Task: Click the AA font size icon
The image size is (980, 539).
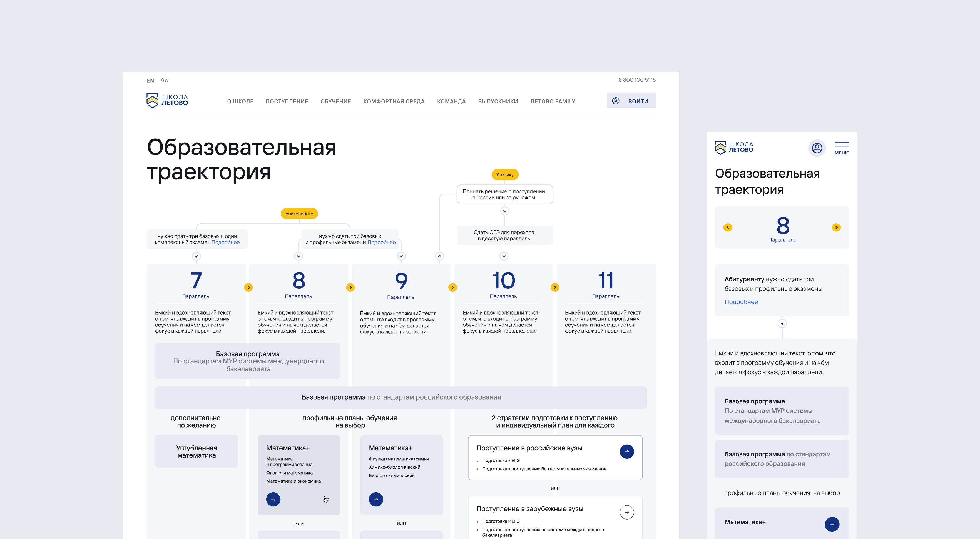Action: 164,80
